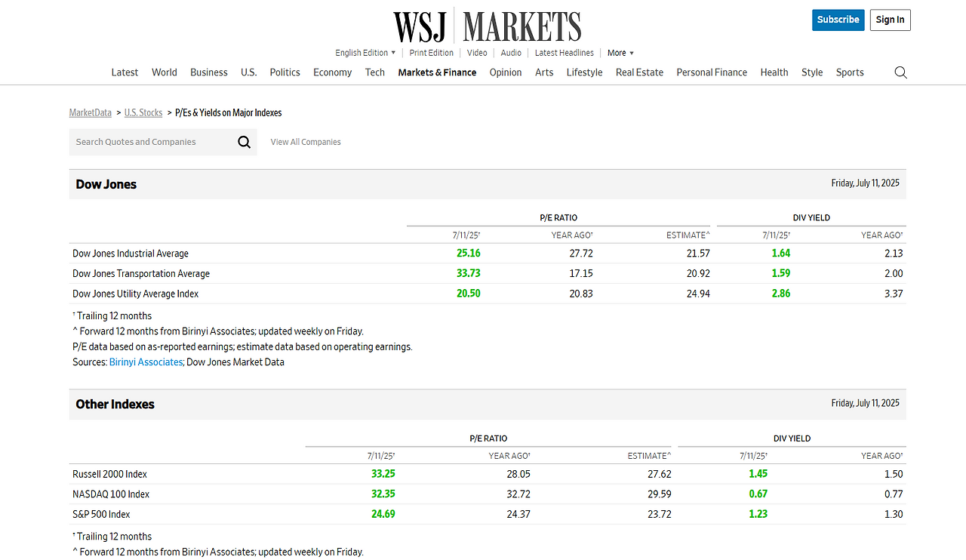
Task: Visit the Health section
Action: click(x=774, y=72)
